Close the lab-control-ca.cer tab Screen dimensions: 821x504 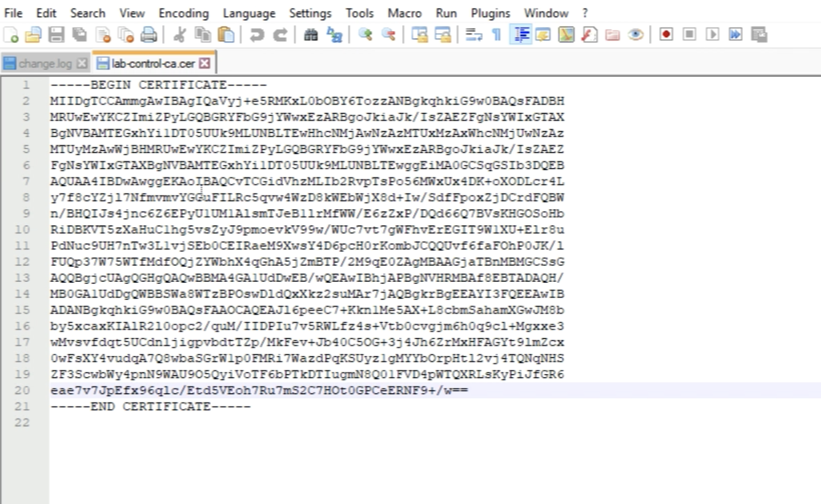pos(205,63)
